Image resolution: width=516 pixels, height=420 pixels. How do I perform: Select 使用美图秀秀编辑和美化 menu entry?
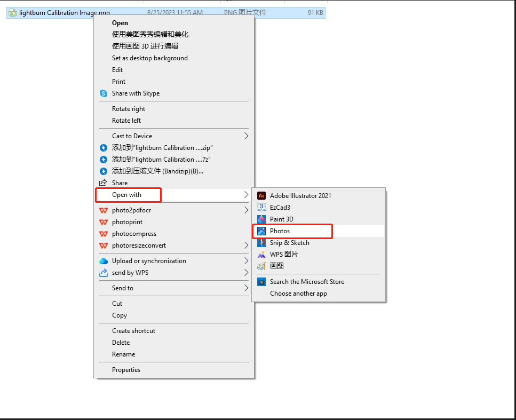[174, 35]
